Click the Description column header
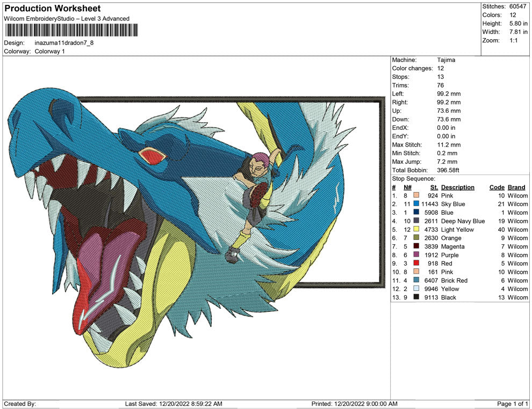This screenshot has width=532, height=409. point(458,187)
